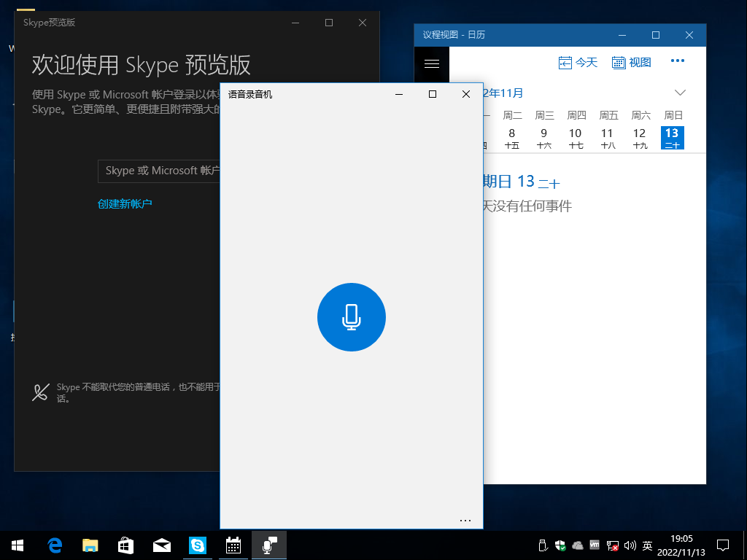This screenshot has width=747, height=560.
Task: Open the Action Center notifications icon
Action: (x=723, y=545)
